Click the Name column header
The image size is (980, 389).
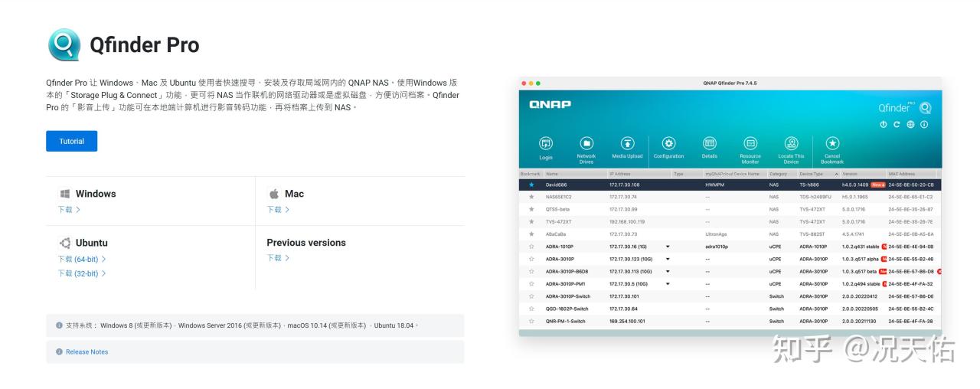(x=575, y=174)
